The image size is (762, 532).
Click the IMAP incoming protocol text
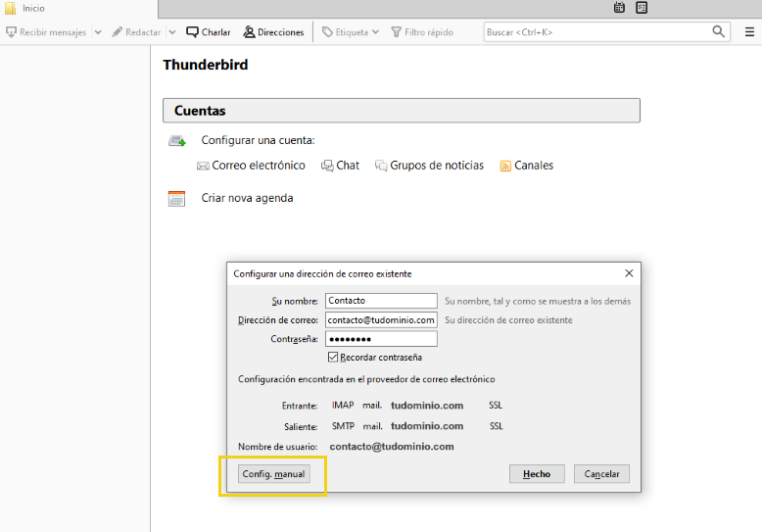tap(343, 405)
